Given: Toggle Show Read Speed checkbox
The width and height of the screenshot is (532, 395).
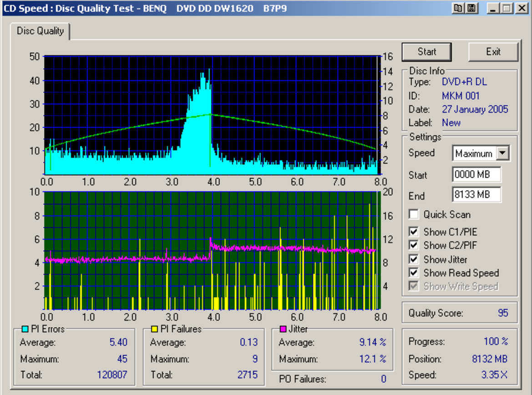Looking at the screenshot, I should pyautogui.click(x=414, y=273).
